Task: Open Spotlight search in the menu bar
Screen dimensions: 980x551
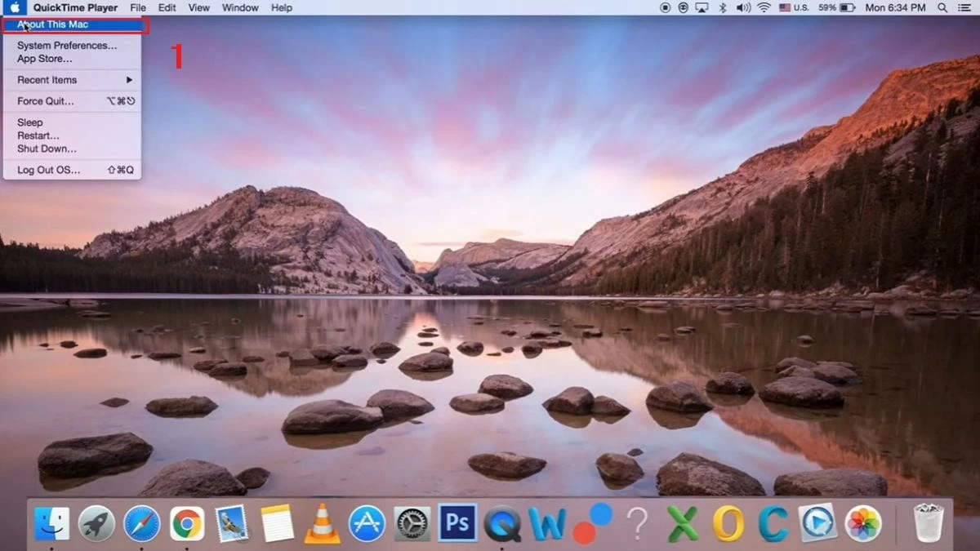Action: (941, 7)
